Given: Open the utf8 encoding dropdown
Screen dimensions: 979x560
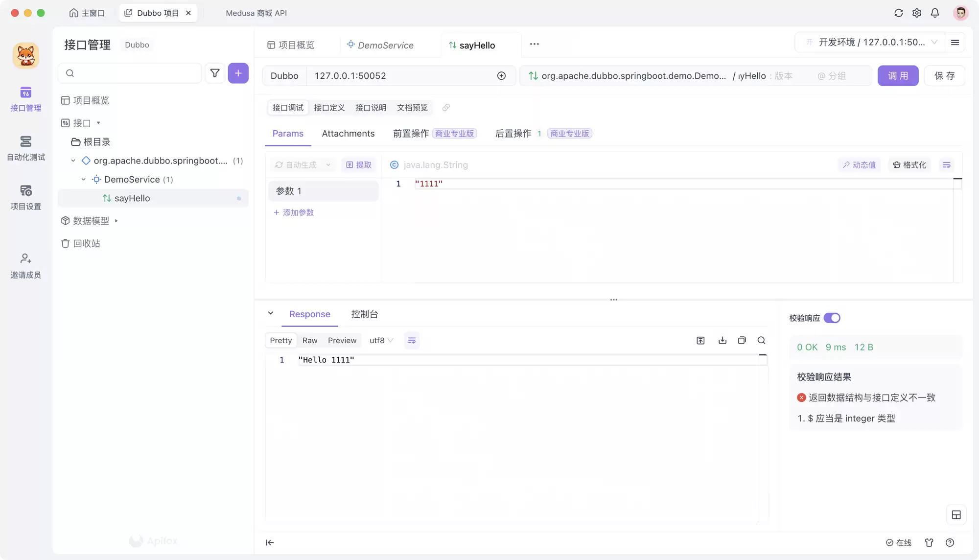Looking at the screenshot, I should point(381,340).
